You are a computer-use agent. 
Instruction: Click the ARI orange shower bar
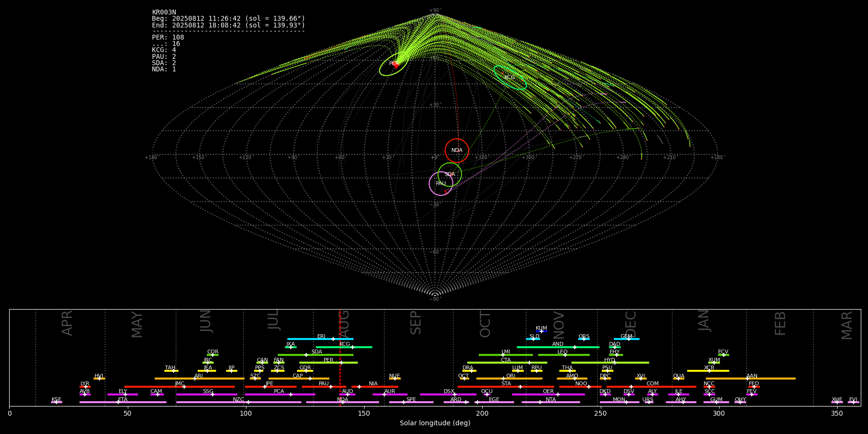[199, 379]
